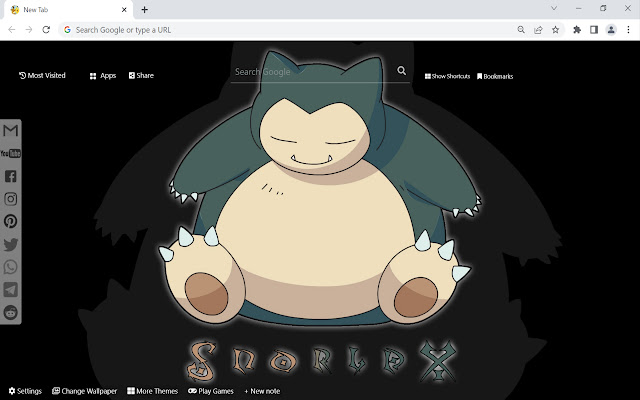Click the zoom magnifier in the address bar
Screen dimensions: 640x400
(x=521, y=29)
